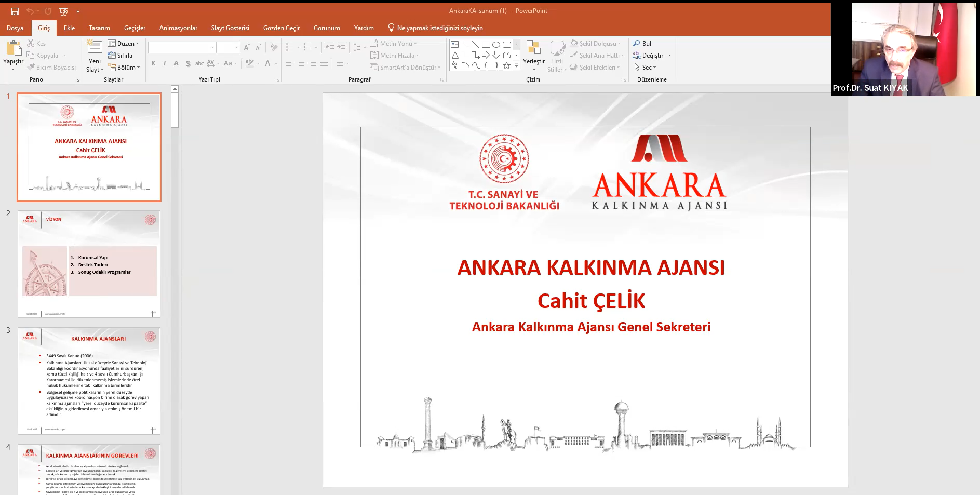The width and height of the screenshot is (980, 495).
Task: Select the down block arrow shape
Action: (496, 55)
